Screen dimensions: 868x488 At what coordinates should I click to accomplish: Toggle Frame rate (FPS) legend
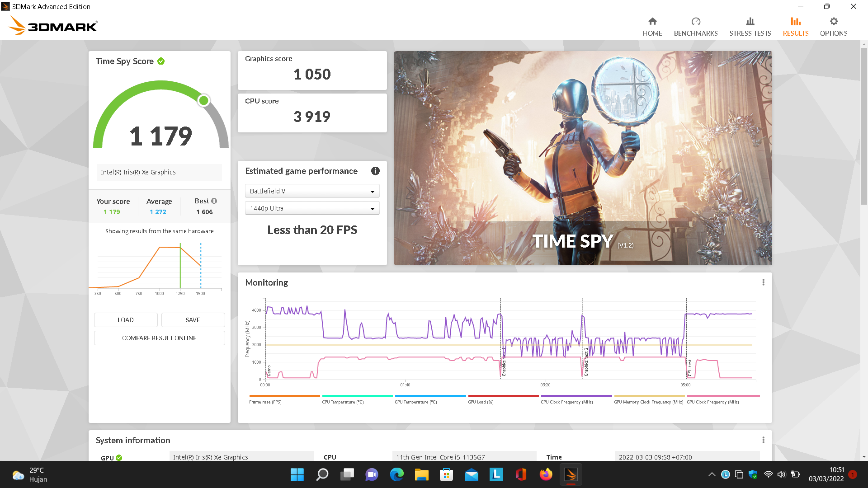coord(284,399)
